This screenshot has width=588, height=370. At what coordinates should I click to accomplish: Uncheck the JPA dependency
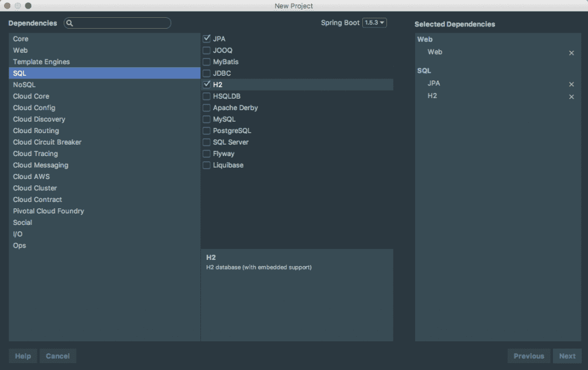(x=206, y=38)
